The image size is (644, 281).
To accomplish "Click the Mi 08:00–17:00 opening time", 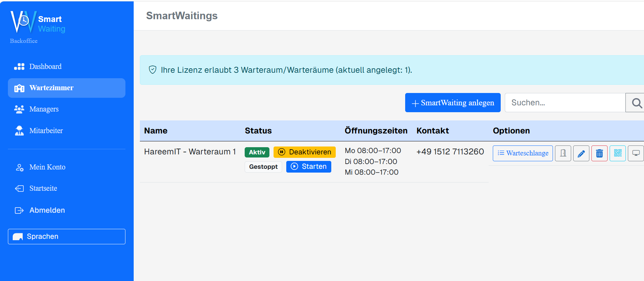I will tap(371, 172).
